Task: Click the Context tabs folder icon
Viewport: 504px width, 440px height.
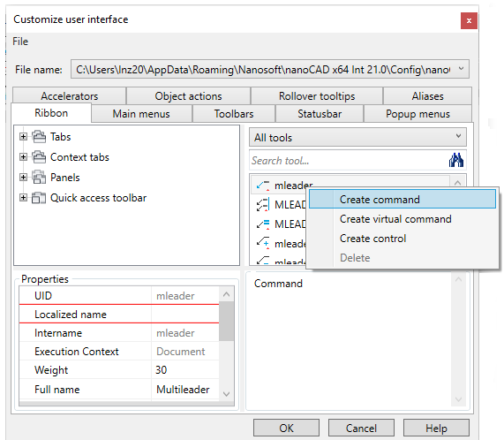Action: (39, 157)
